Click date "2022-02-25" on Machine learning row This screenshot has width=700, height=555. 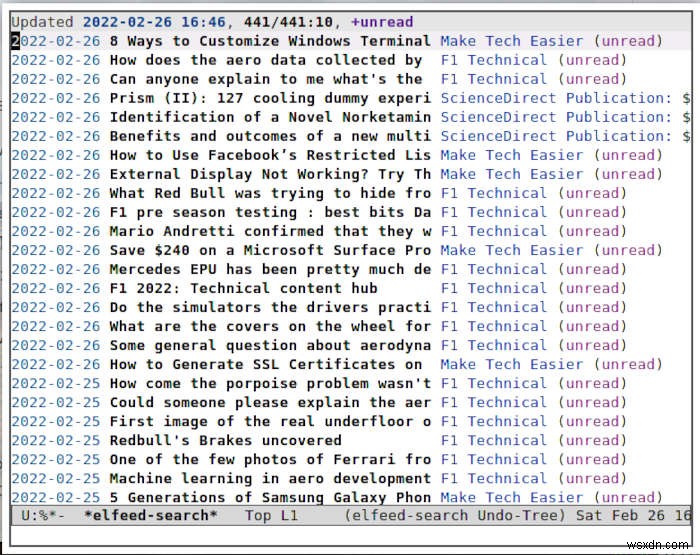click(x=56, y=479)
